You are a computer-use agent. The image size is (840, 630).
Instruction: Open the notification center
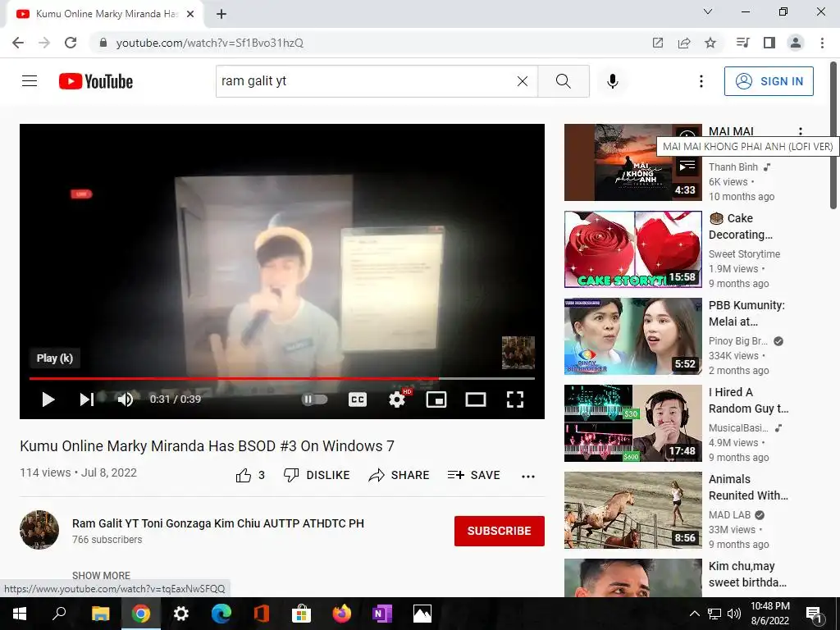[x=814, y=614]
